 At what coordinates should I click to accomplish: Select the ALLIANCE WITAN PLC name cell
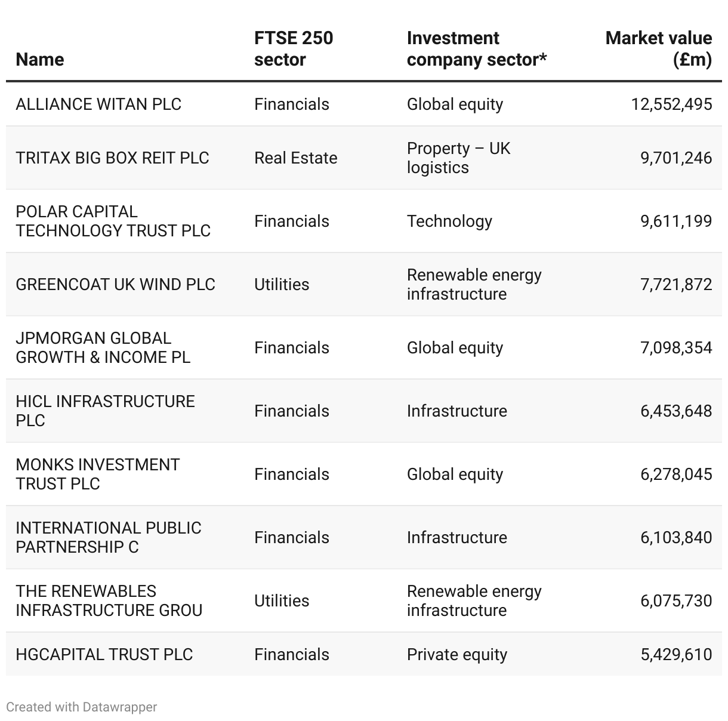click(x=98, y=104)
